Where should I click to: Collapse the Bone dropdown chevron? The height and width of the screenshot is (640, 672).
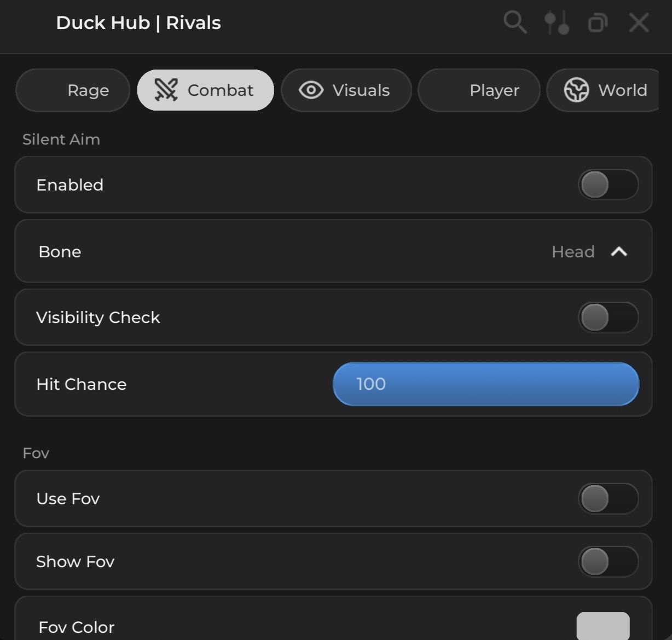[x=619, y=252]
